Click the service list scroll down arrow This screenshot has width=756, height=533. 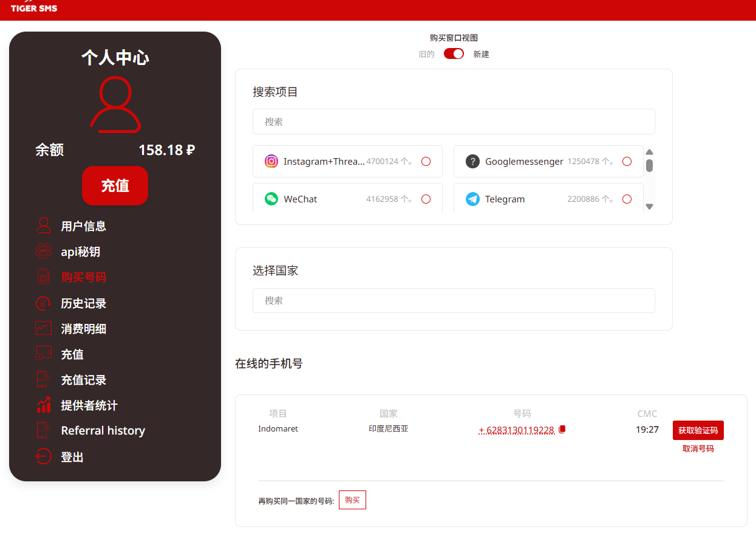tap(649, 207)
